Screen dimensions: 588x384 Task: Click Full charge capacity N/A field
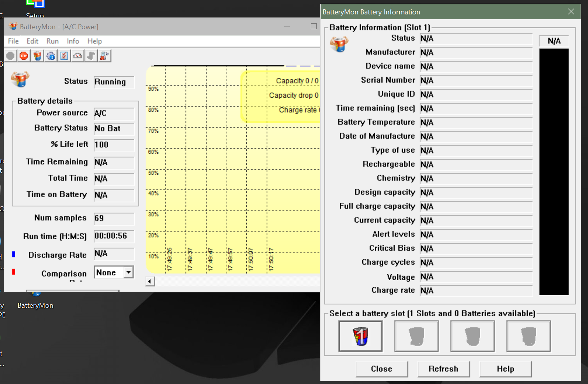tap(476, 207)
